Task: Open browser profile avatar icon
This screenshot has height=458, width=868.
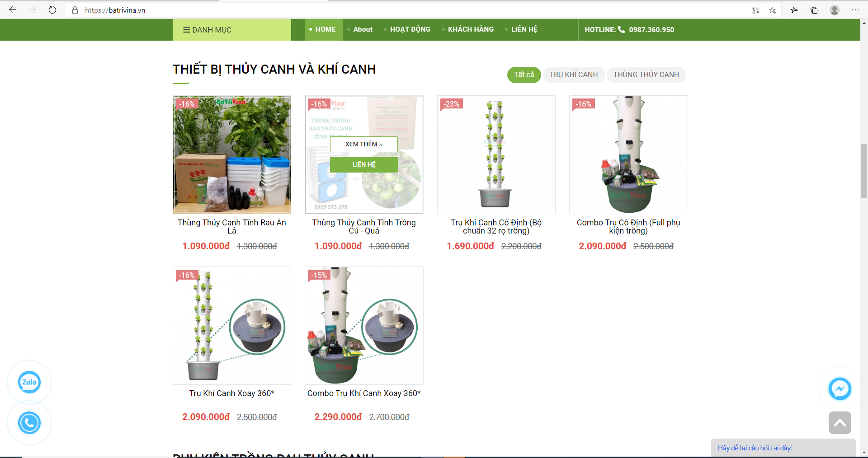Action: 835,10
